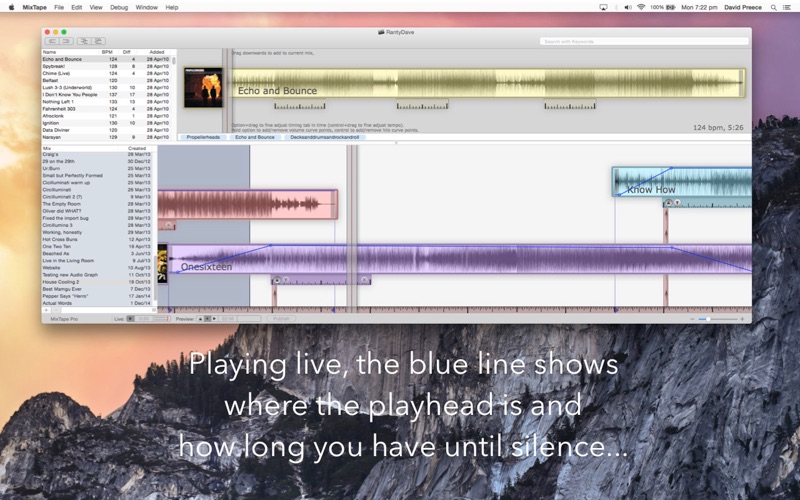This screenshot has height=500, width=800.
Task: Open the Window menu
Action: pos(146,7)
